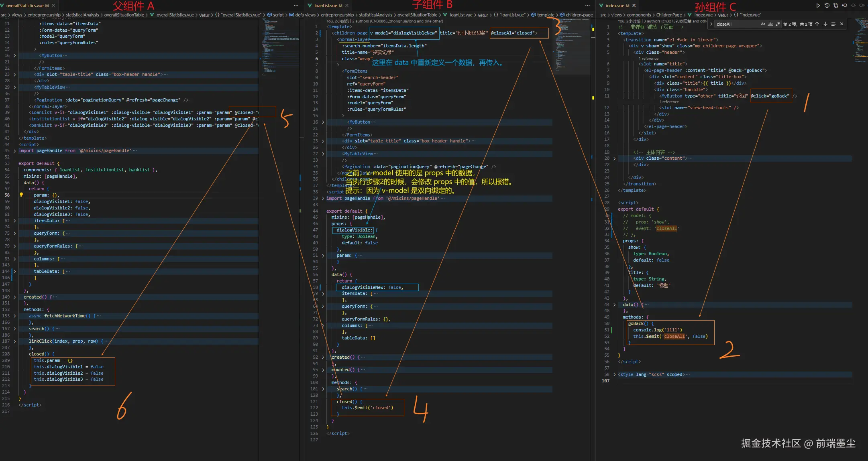Toggle Match Case in the find widget
The width and height of the screenshot is (868, 461).
point(763,24)
